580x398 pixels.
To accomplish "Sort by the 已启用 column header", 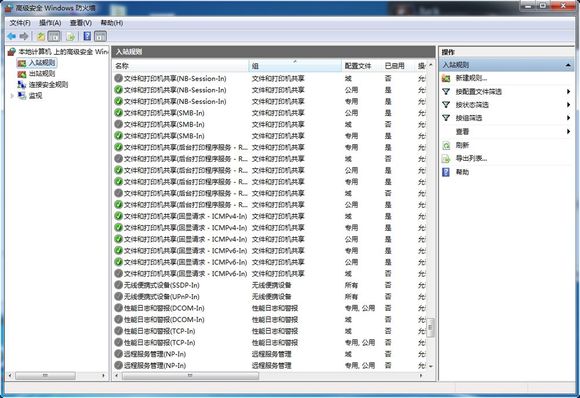I will tap(398, 66).
